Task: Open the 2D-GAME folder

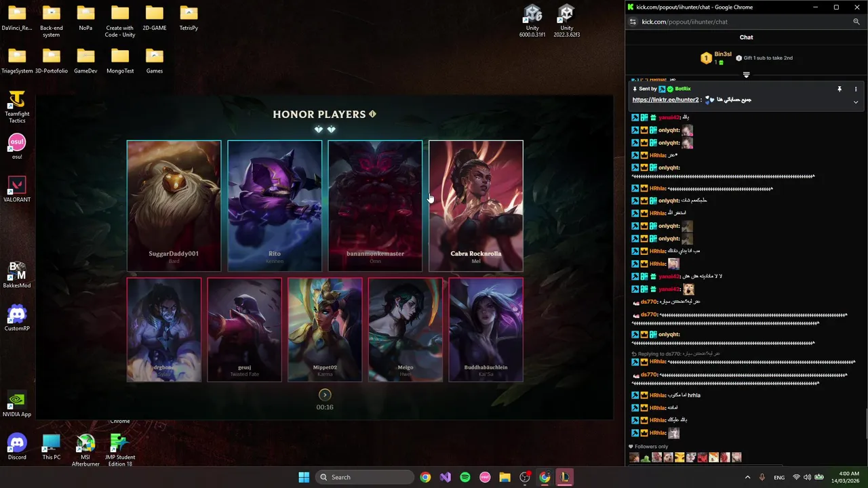Action: pos(155,18)
